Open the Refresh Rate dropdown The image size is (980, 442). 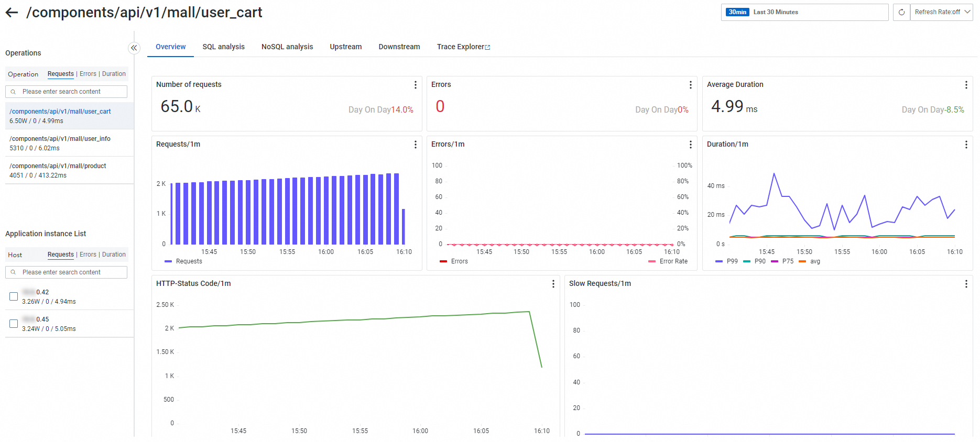click(x=942, y=12)
